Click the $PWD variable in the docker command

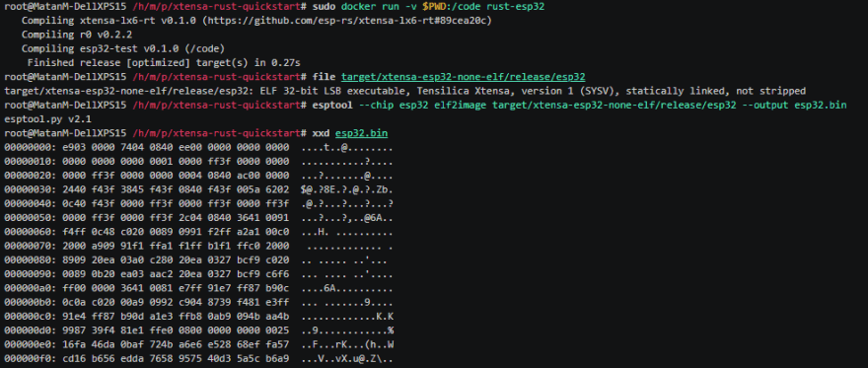pyautogui.click(x=434, y=6)
